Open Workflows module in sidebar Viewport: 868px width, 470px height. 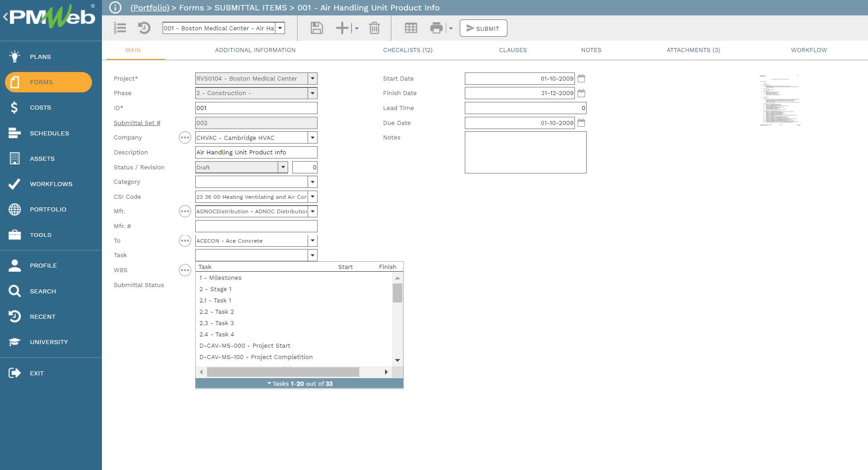click(x=51, y=184)
